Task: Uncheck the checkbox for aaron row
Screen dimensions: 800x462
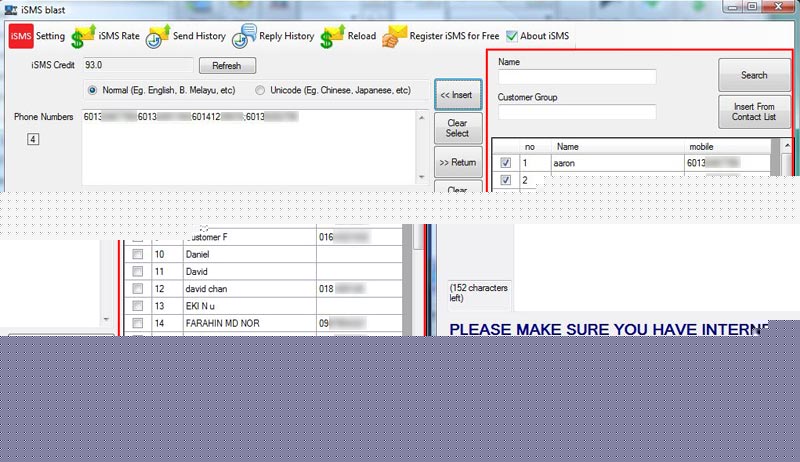Action: click(506, 163)
